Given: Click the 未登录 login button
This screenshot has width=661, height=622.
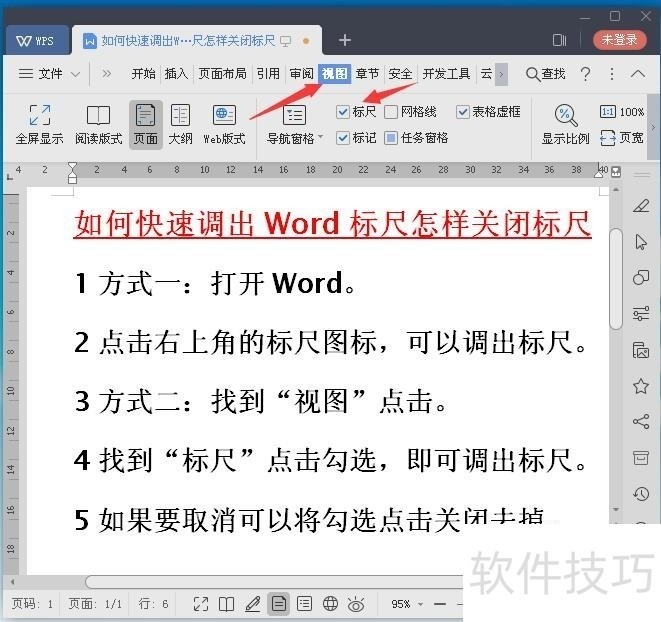Looking at the screenshot, I should [x=619, y=40].
